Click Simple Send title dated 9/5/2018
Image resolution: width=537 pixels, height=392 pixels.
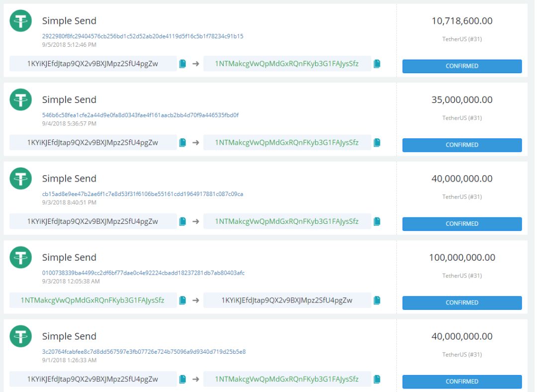[x=69, y=21]
